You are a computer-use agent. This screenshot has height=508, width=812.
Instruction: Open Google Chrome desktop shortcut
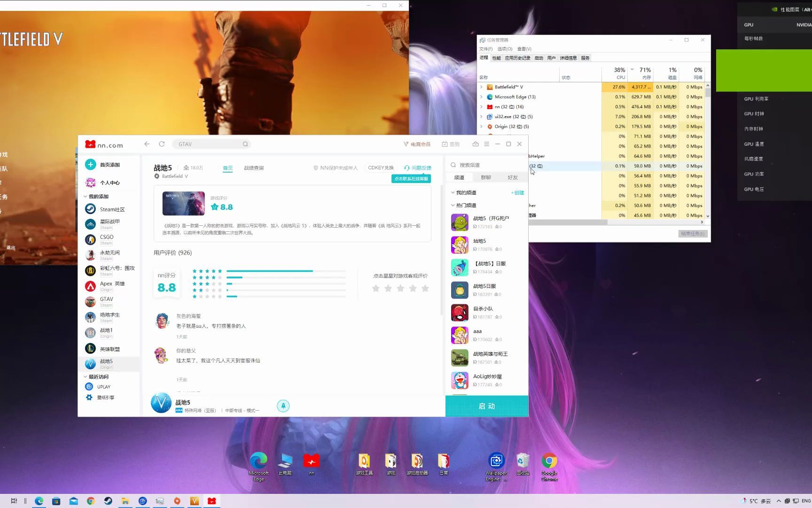pos(549,467)
